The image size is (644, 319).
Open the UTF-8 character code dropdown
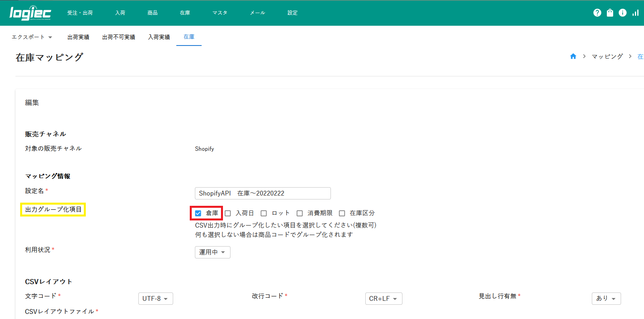[155, 298]
